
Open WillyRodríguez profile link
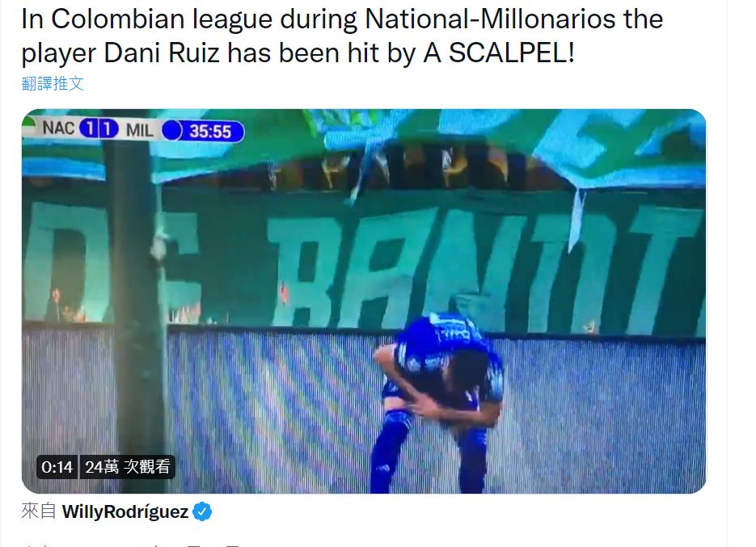(x=125, y=511)
